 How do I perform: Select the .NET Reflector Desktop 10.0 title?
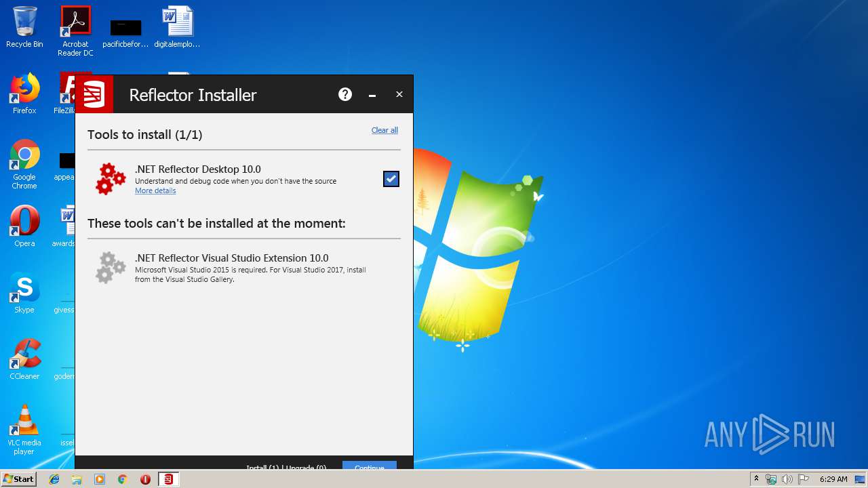pyautogui.click(x=198, y=169)
